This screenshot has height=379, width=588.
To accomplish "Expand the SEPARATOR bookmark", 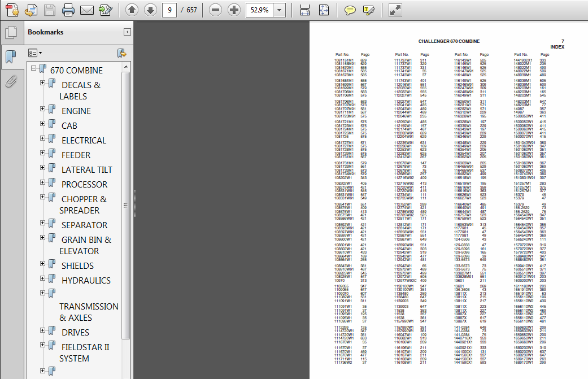I will click(x=43, y=223).
